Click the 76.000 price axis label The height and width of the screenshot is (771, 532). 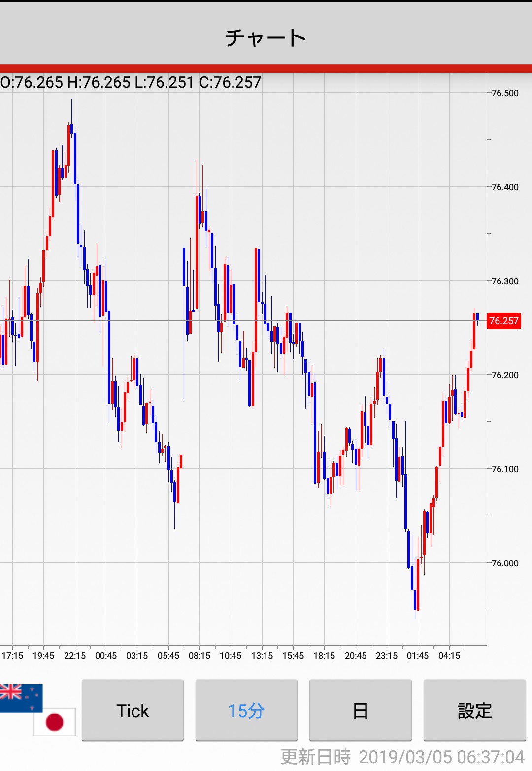[505, 563]
